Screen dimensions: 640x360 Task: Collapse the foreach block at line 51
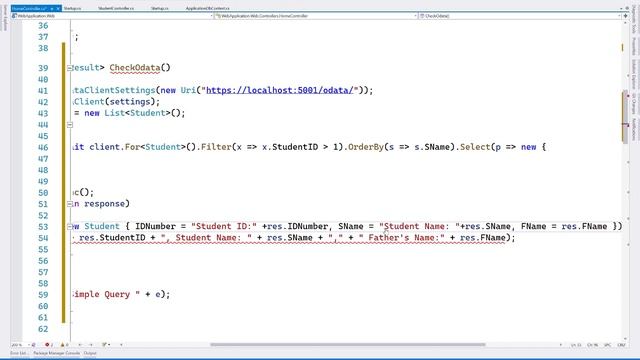[x=70, y=204]
